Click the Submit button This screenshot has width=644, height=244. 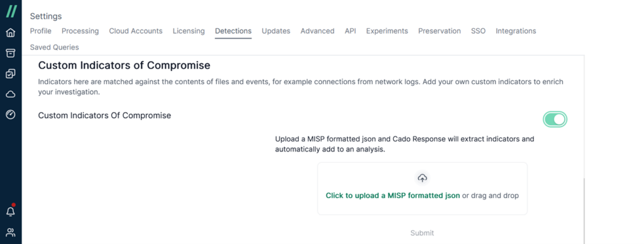click(x=422, y=233)
